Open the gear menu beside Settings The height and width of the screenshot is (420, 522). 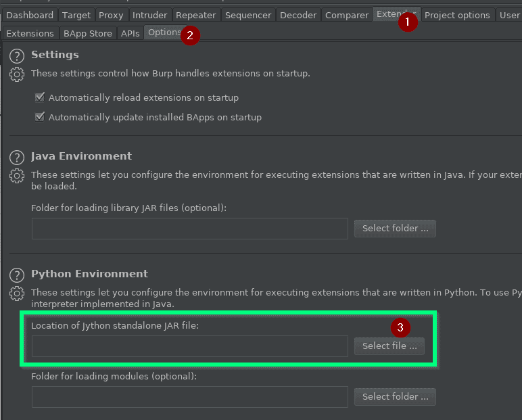[x=17, y=74]
